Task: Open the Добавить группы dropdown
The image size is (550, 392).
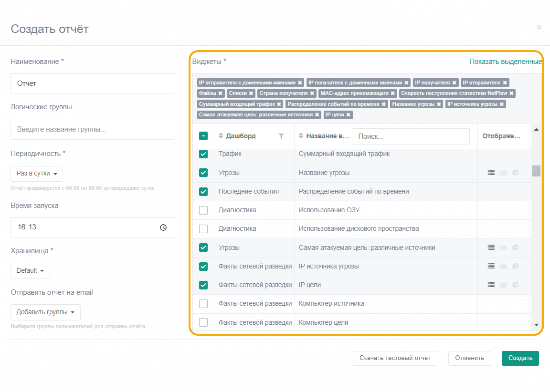Action: (x=46, y=312)
